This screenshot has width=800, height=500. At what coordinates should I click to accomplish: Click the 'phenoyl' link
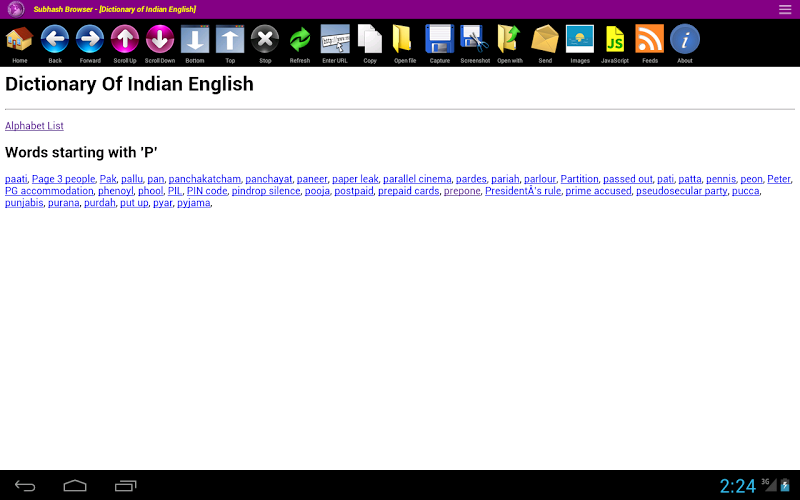116,191
